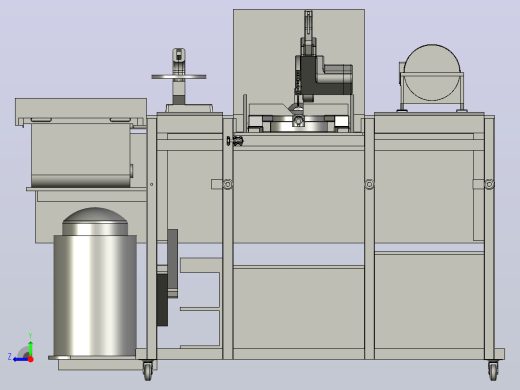Select the bolt on the rightmost frame post
This screenshot has height=390, width=520.
click(x=489, y=184)
